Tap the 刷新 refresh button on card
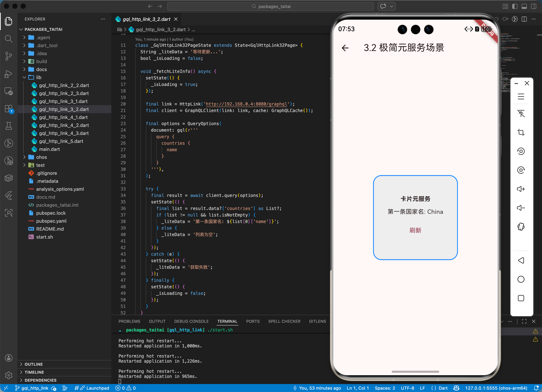This screenshot has width=542, height=392. pyautogui.click(x=415, y=230)
